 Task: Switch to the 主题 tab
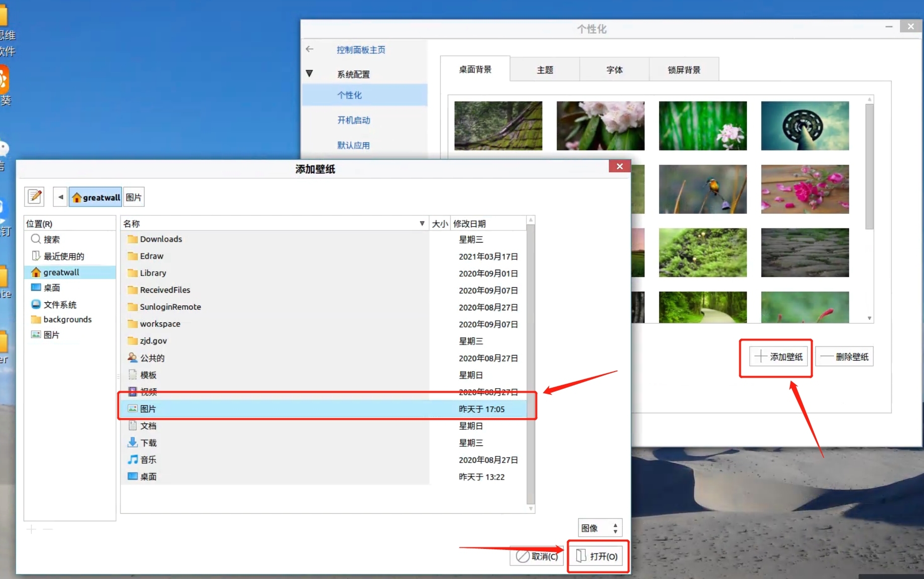pos(545,70)
